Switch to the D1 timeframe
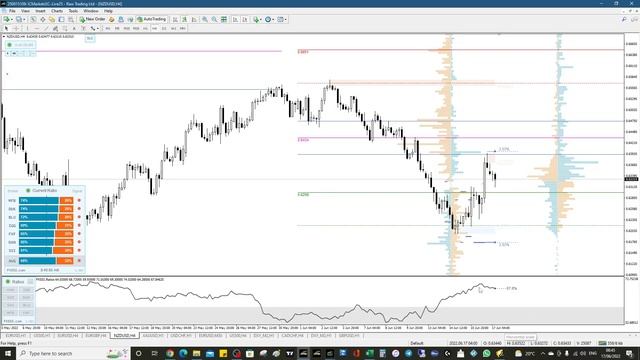This screenshot has height=360, width=640. coord(164,29)
